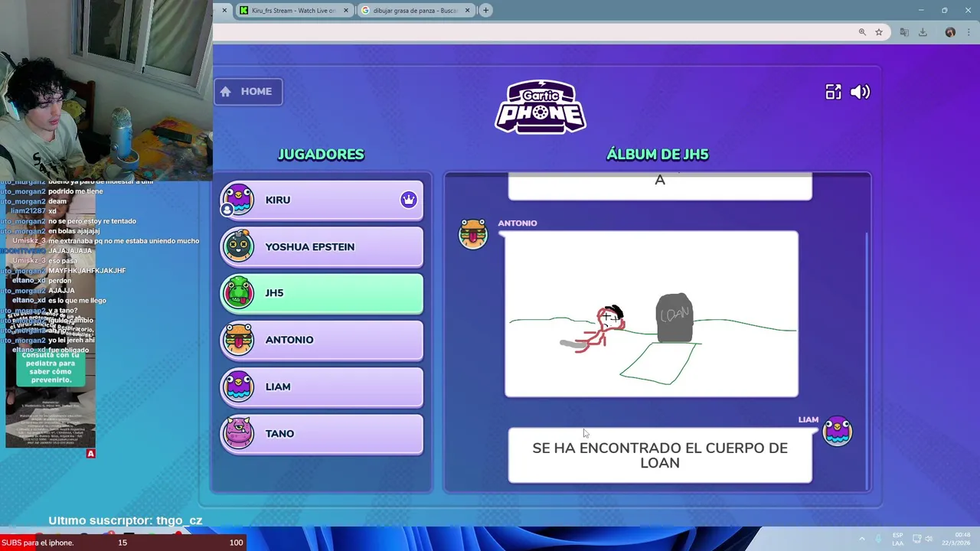Click 'Ultimo suscriptor: thgo_cz' text
The width and height of the screenshot is (980, 551).
point(126,520)
